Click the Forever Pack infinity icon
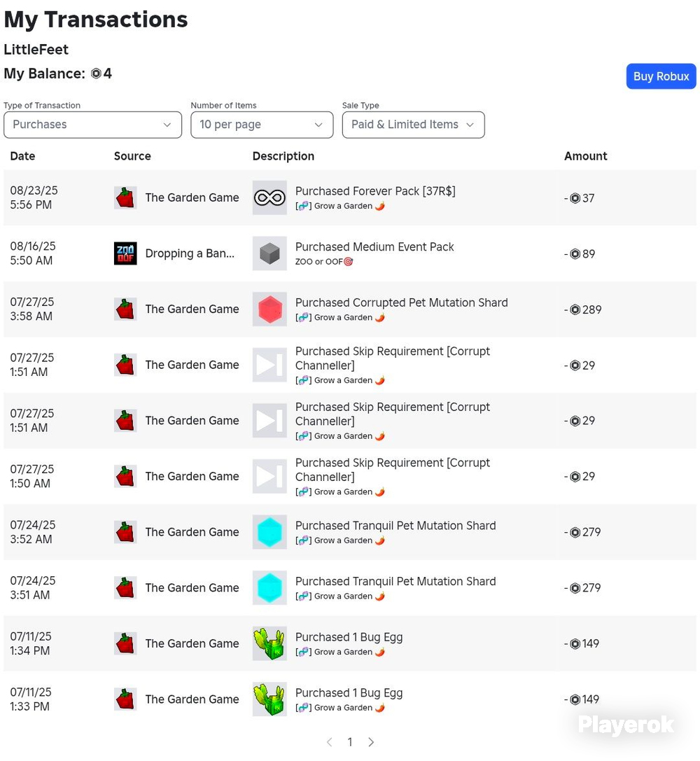This screenshot has width=700, height=761. click(269, 197)
